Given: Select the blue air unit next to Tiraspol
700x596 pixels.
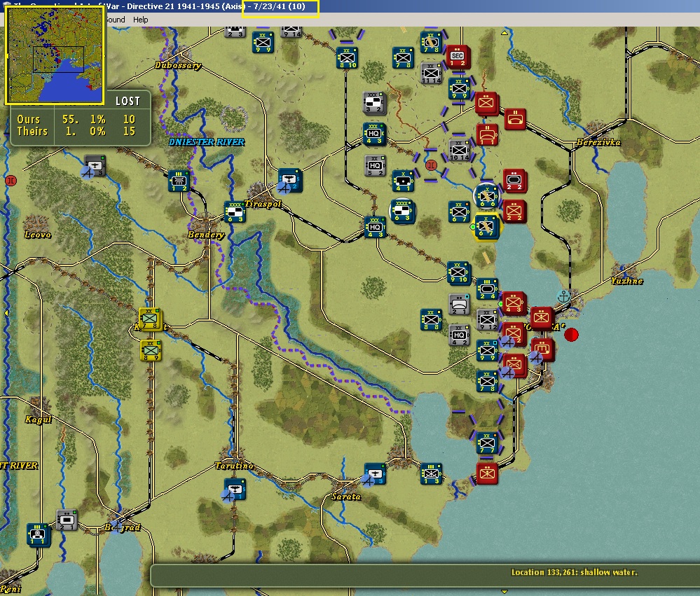Looking at the screenshot, I should click(x=289, y=180).
